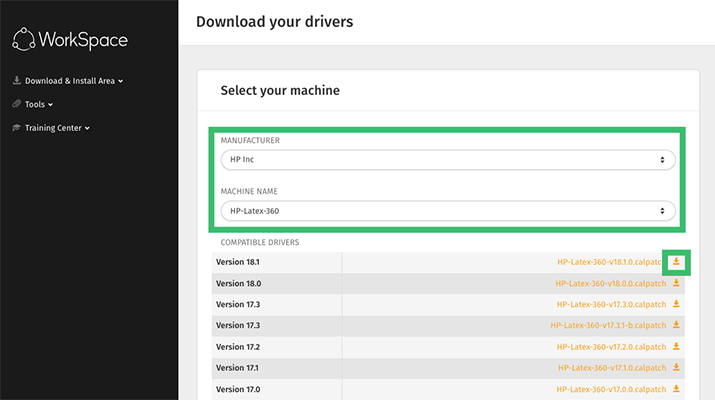715x400 pixels.
Task: Click the Select your machine heading
Action: tap(280, 90)
